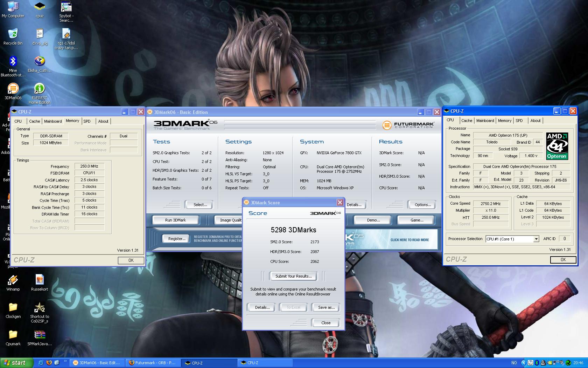
Task: Open Cache tab in right CPU-Z window
Action: click(x=467, y=121)
